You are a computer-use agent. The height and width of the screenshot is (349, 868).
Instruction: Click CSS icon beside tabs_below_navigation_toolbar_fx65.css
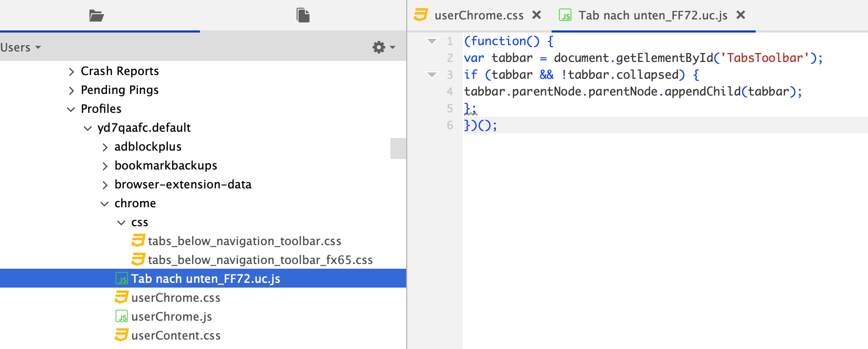click(x=138, y=260)
